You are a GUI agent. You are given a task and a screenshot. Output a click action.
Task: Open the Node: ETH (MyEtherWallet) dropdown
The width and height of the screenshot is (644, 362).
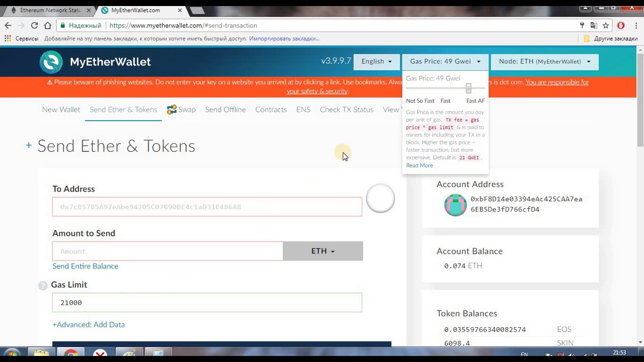544,61
